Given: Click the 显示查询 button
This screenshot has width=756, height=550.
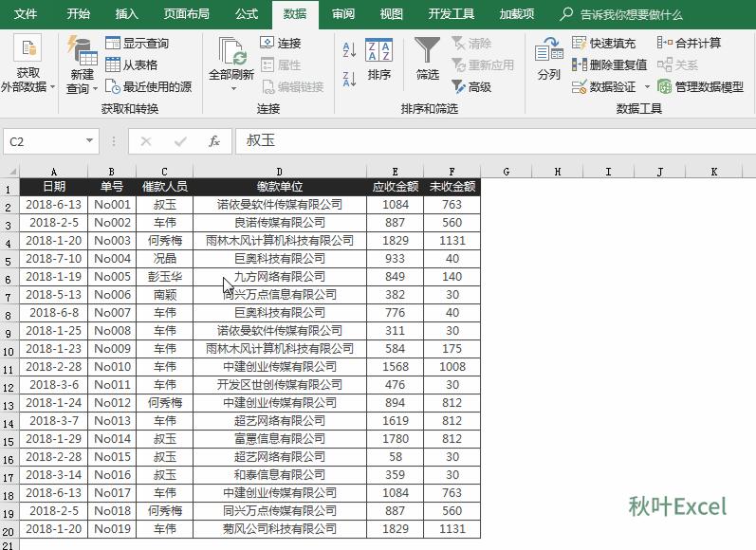Looking at the screenshot, I should click(x=138, y=44).
